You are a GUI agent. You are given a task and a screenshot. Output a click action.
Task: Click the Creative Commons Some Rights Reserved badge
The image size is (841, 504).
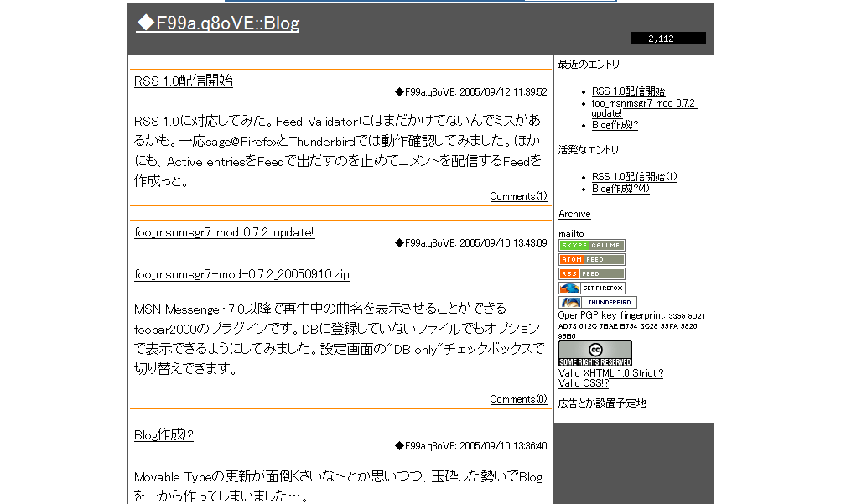(594, 354)
